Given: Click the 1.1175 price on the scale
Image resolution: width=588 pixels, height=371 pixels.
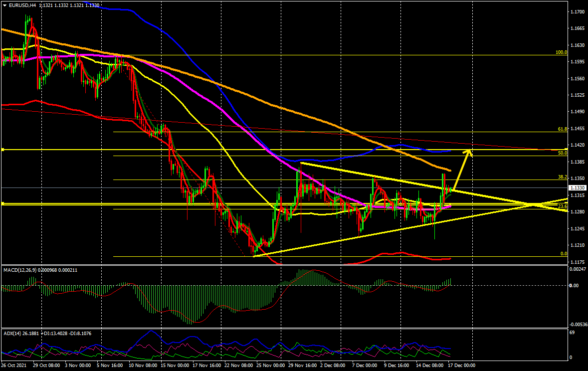Looking at the screenshot, I should pyautogui.click(x=577, y=262).
